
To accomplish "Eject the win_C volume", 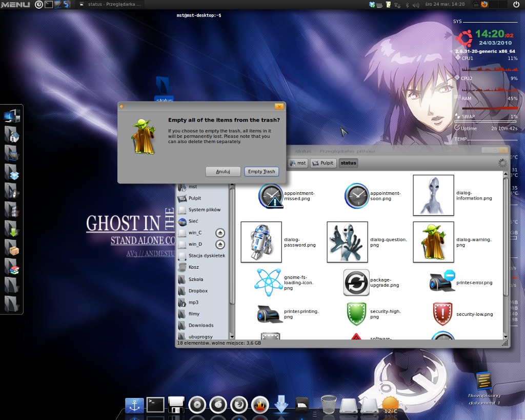I will click(x=220, y=233).
